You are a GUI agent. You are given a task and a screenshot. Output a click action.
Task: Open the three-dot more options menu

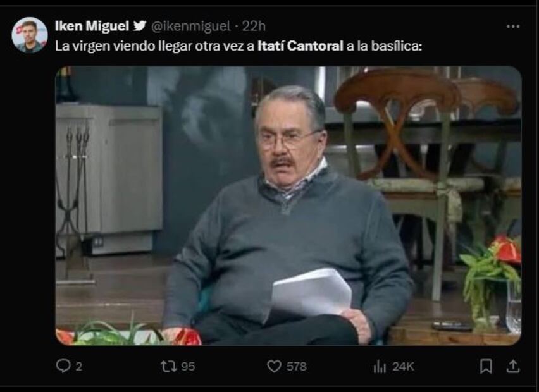coord(513,27)
